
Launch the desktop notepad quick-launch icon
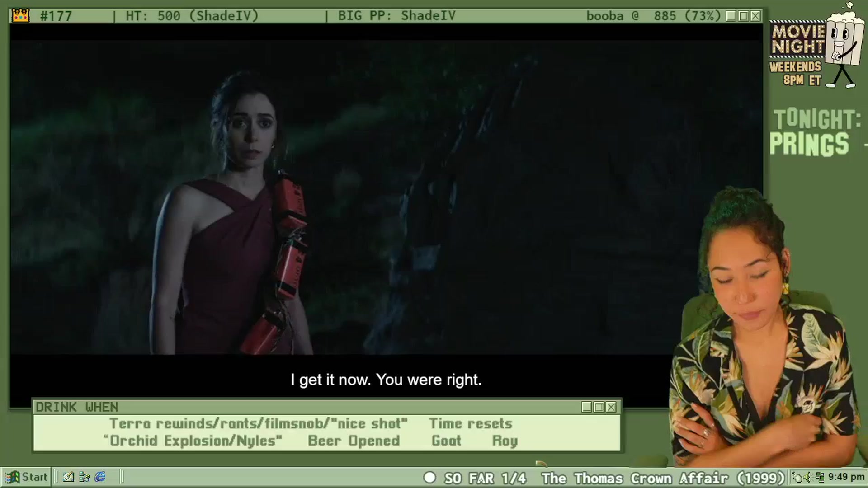coord(68,477)
